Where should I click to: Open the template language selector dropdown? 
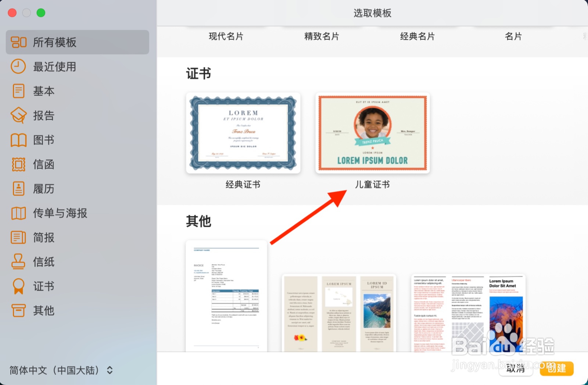[x=59, y=371]
